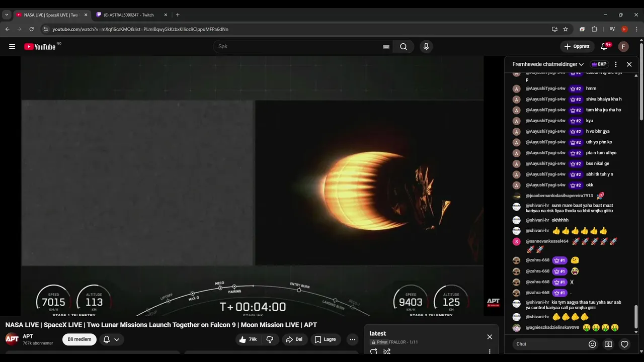Expand the tab search dropdown

pos(7,15)
